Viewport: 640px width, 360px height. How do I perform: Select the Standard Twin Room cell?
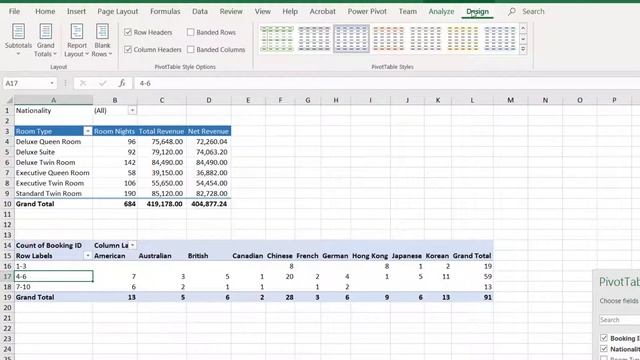point(53,193)
